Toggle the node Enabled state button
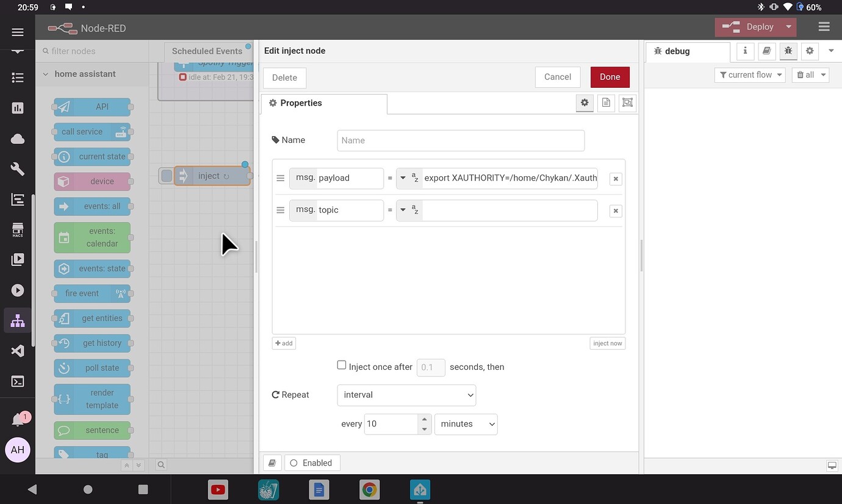The image size is (842, 504). (x=312, y=463)
